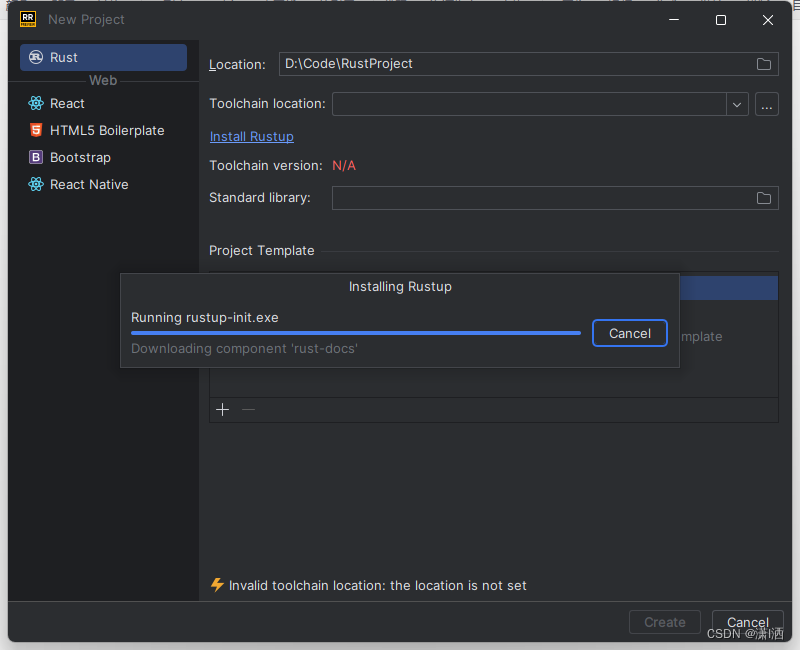Screen dimensions: 800x650
Task: Minimize the New Project window
Action: 674,20
